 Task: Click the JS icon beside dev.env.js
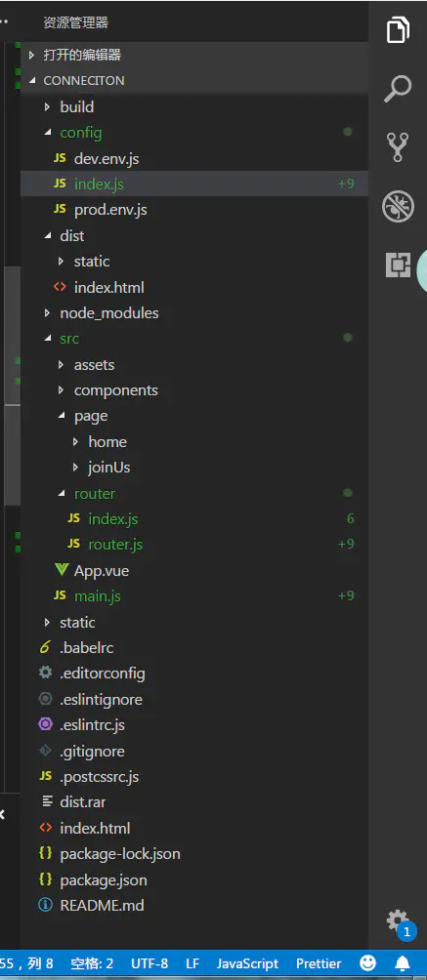pyautogui.click(x=61, y=159)
